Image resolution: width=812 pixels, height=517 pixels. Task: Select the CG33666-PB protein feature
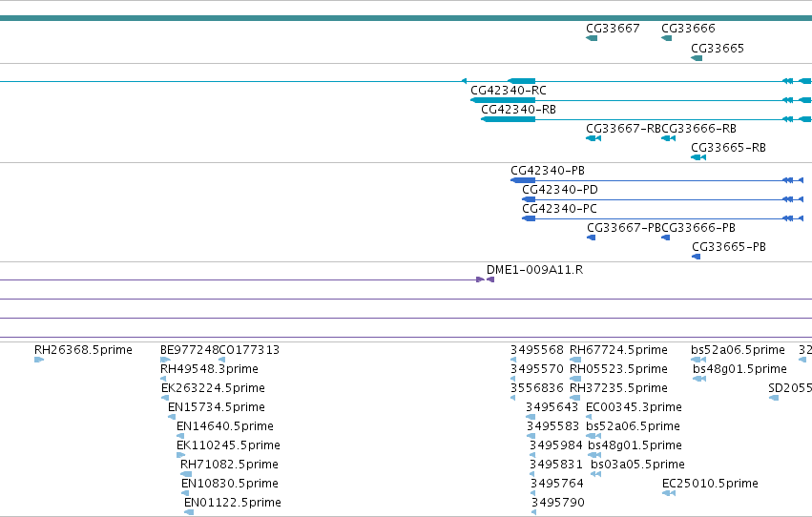tap(699, 228)
